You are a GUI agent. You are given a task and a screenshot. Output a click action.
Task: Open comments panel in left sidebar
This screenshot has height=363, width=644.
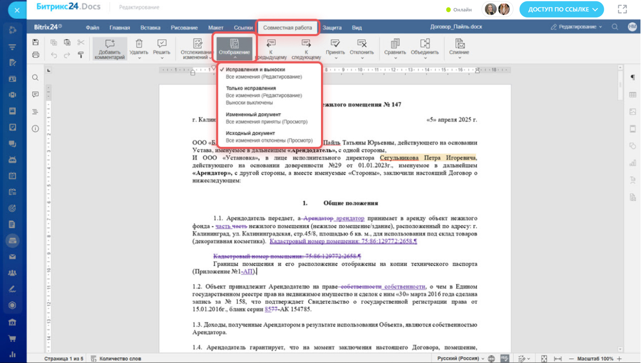coord(35,95)
